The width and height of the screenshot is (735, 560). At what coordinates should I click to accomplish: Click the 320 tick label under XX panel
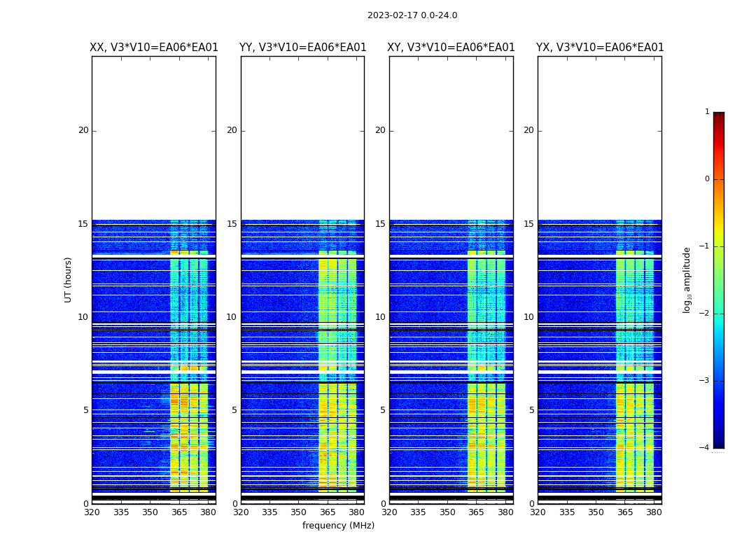click(92, 512)
